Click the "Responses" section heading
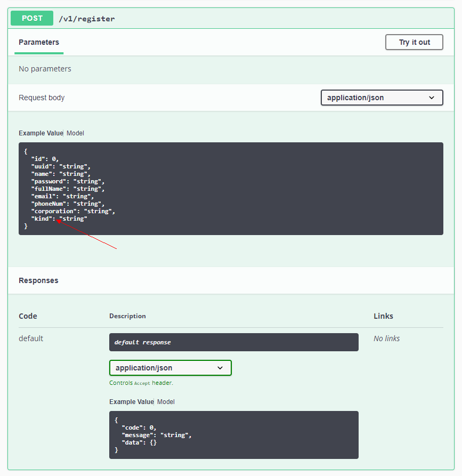 tap(38, 280)
